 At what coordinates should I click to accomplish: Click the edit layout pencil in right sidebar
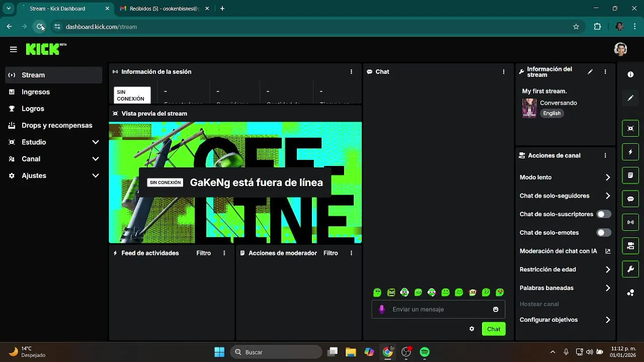click(x=630, y=98)
